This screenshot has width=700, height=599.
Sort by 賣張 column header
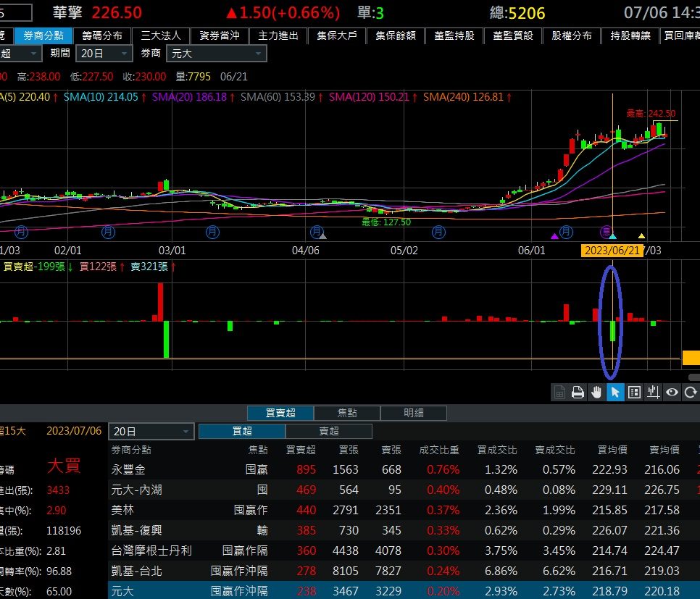coord(391,450)
